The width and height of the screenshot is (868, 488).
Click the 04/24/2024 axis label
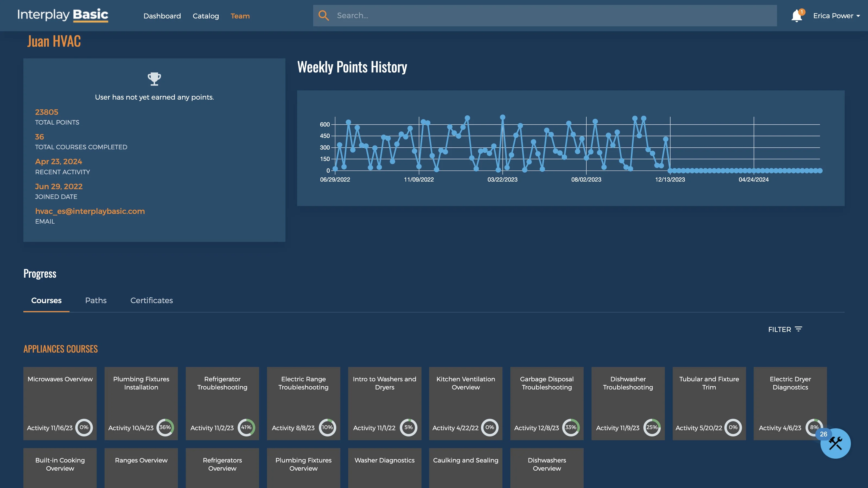pyautogui.click(x=754, y=179)
